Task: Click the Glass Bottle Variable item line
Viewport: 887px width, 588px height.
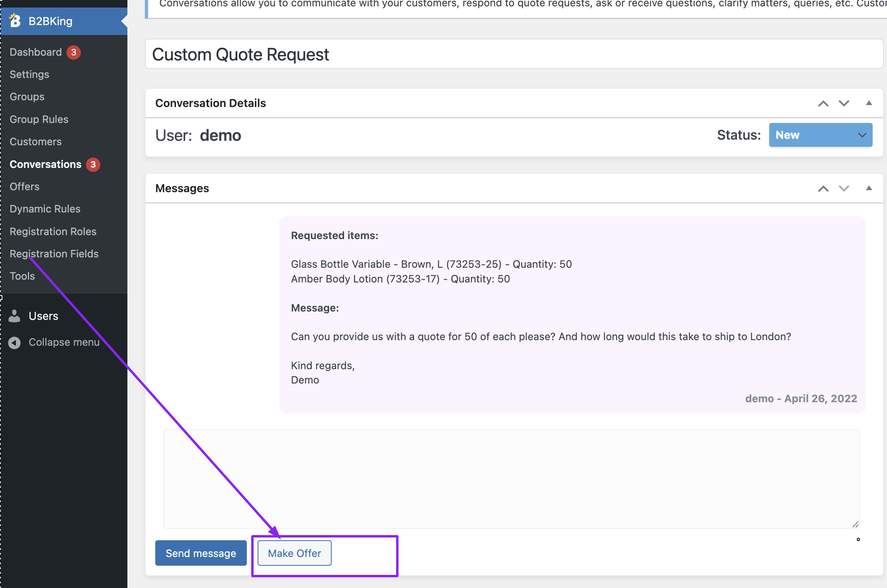Action: pyautogui.click(x=432, y=264)
